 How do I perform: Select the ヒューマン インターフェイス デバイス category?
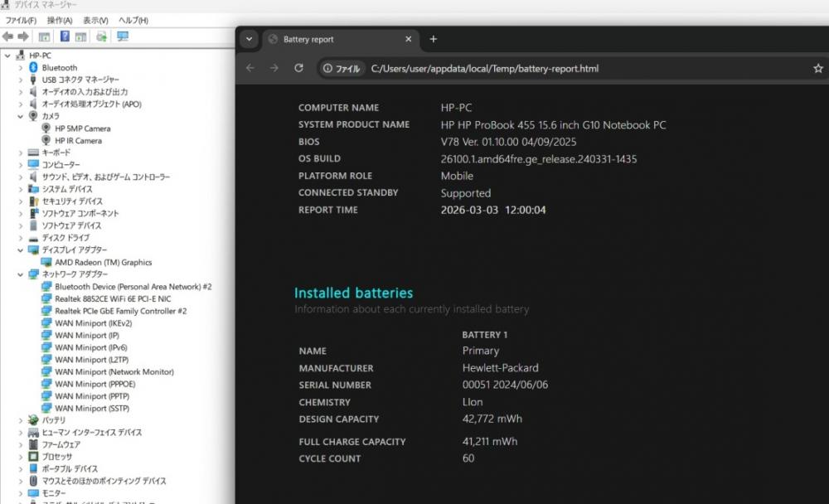coord(91,433)
